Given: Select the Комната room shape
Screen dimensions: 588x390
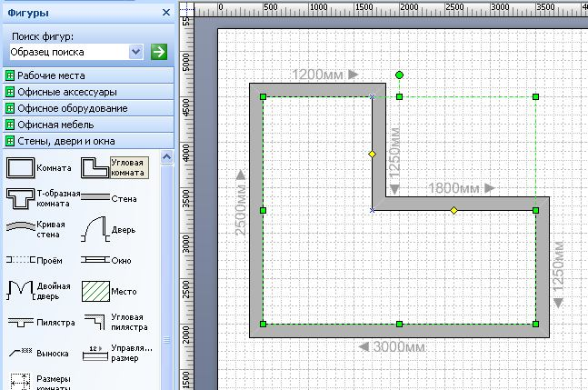Looking at the screenshot, I should [x=39, y=168].
